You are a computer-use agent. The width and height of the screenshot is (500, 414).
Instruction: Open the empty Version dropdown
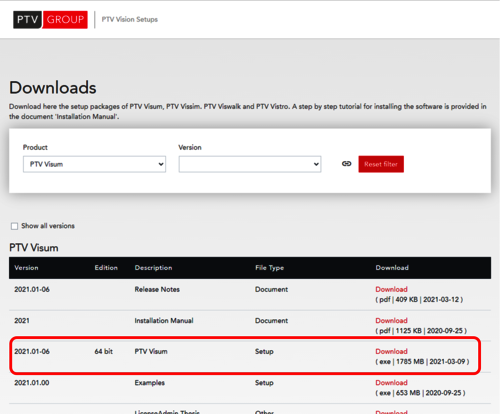tap(250, 164)
